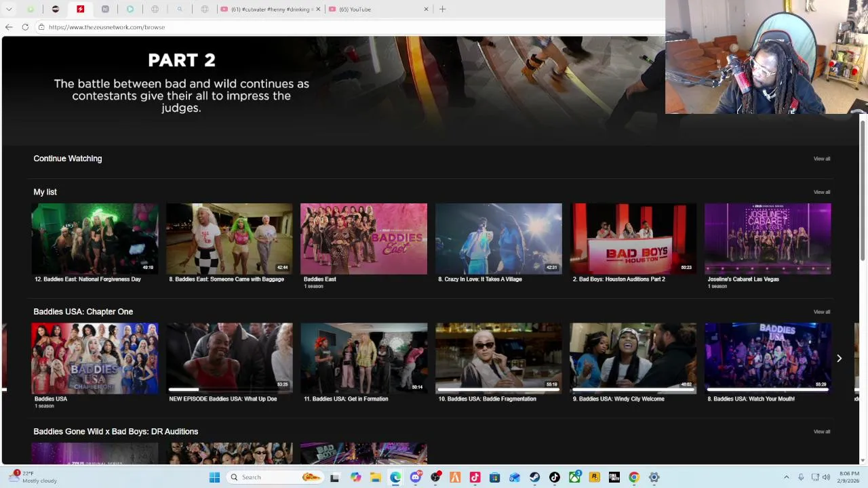Switch to the (65) YouTube tab
Viewport: 868px width, 488px height.
click(x=378, y=9)
